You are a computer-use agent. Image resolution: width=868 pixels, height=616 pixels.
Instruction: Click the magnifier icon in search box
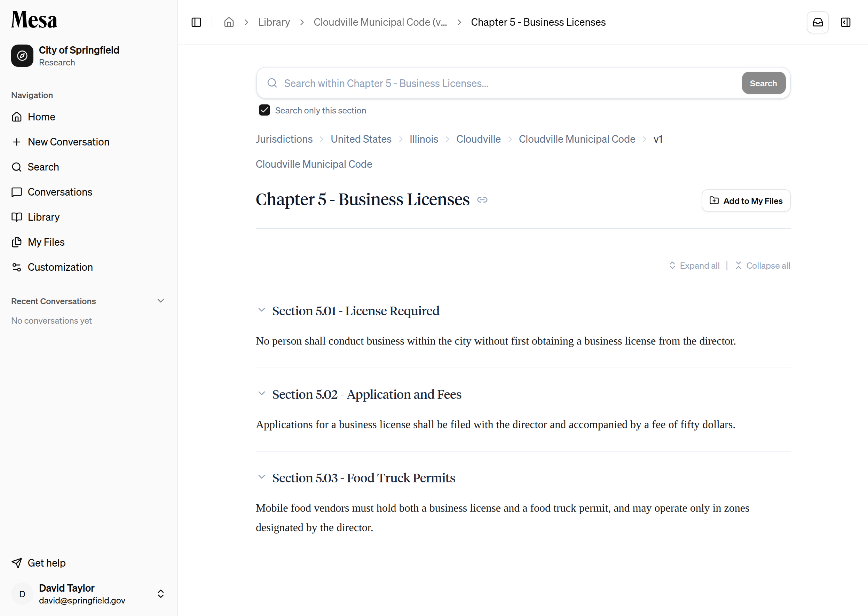pos(272,83)
